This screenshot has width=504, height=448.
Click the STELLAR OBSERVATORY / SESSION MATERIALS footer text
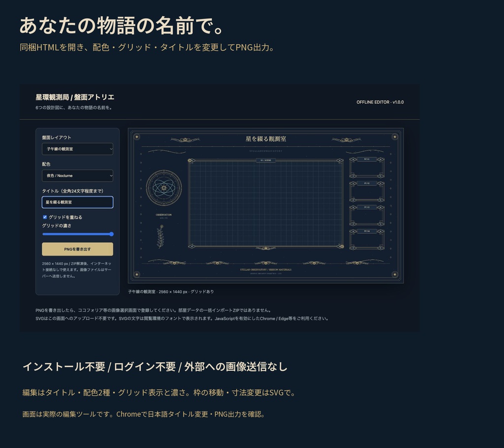(x=266, y=269)
